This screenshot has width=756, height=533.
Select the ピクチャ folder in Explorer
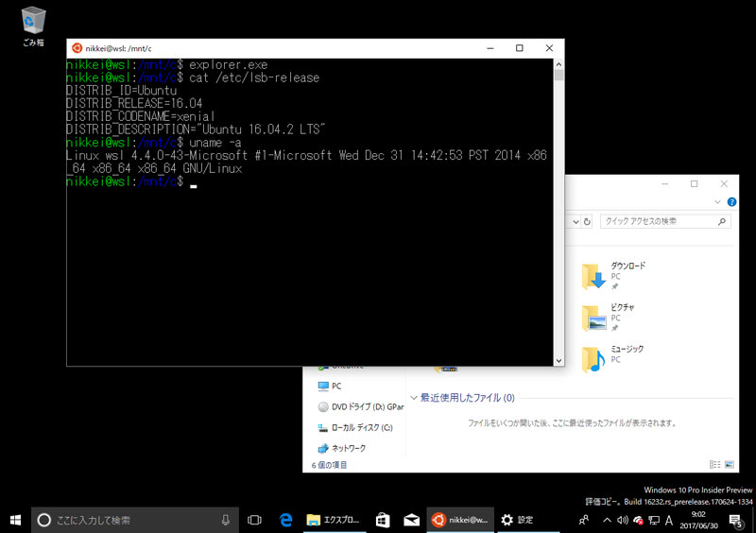point(608,318)
